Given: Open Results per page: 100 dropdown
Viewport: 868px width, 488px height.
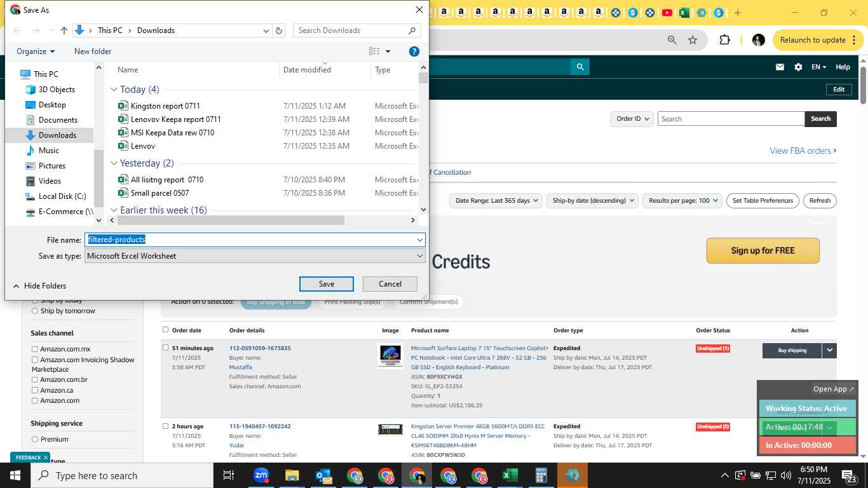Looking at the screenshot, I should point(682,201).
